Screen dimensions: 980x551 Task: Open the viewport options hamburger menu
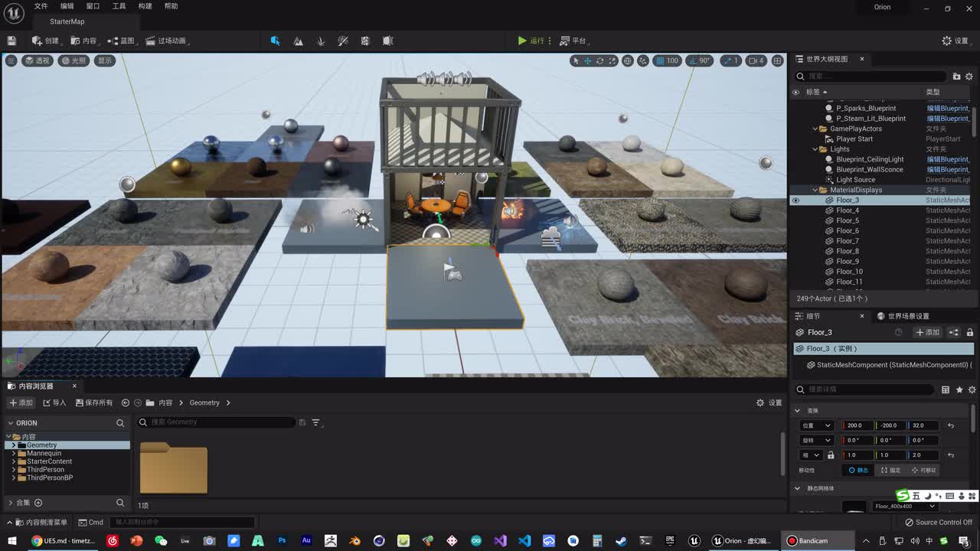(11, 60)
